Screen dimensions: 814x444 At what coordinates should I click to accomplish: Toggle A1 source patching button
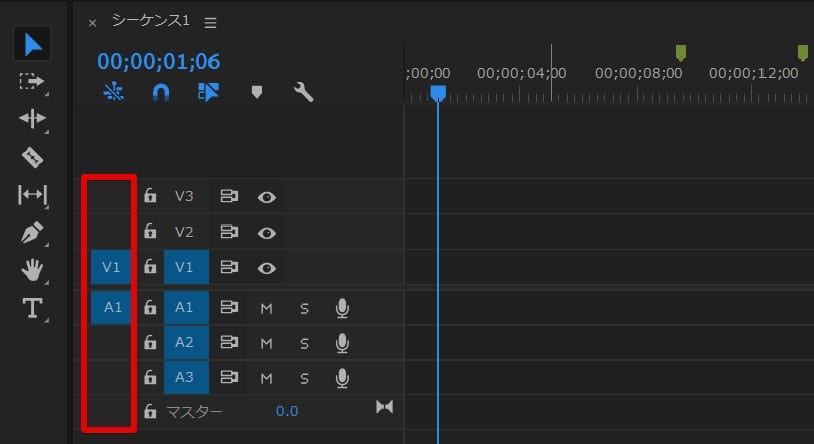tap(111, 307)
